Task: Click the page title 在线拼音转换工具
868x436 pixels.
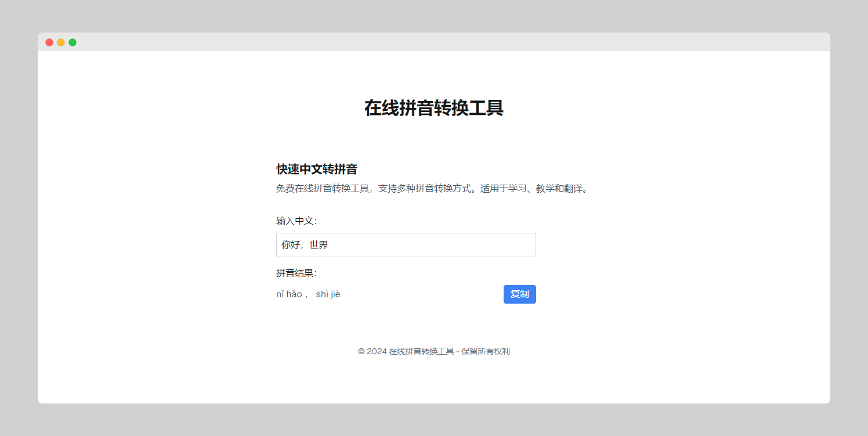Action: pos(433,108)
